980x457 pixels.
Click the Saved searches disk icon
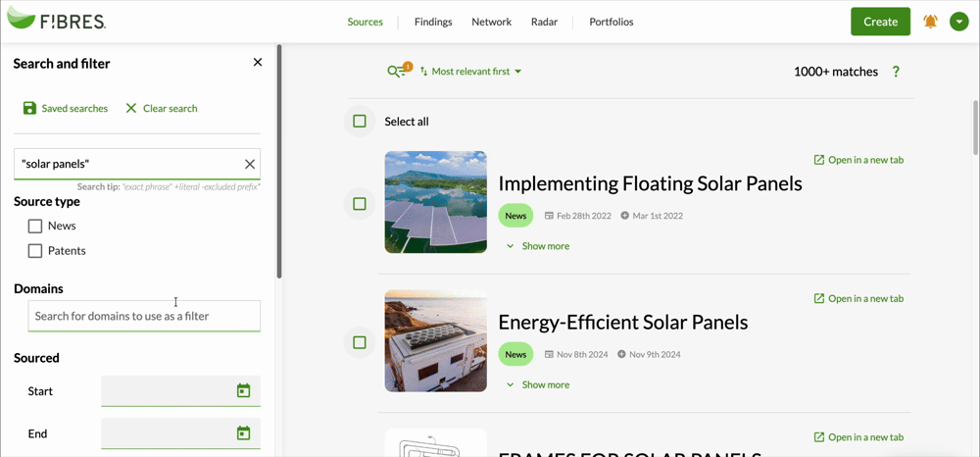[29, 108]
